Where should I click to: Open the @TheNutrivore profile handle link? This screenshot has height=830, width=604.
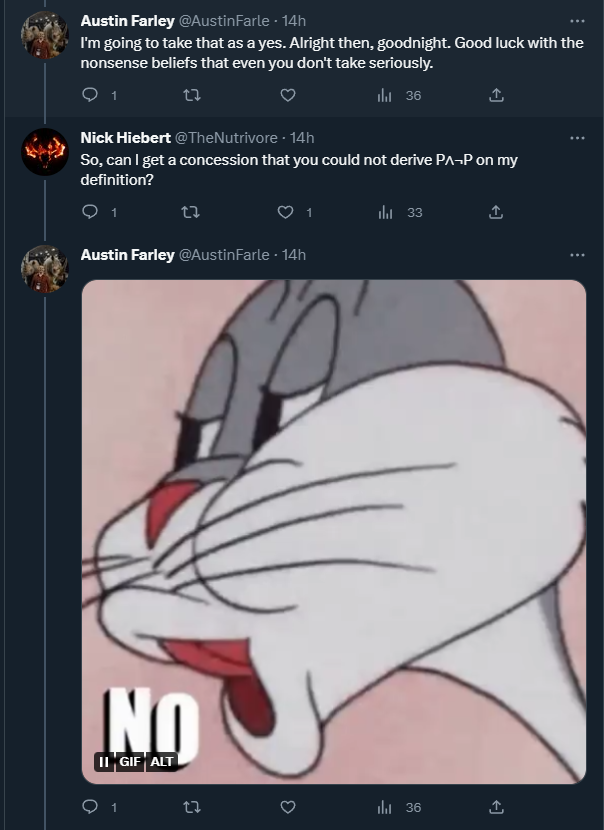click(x=229, y=138)
